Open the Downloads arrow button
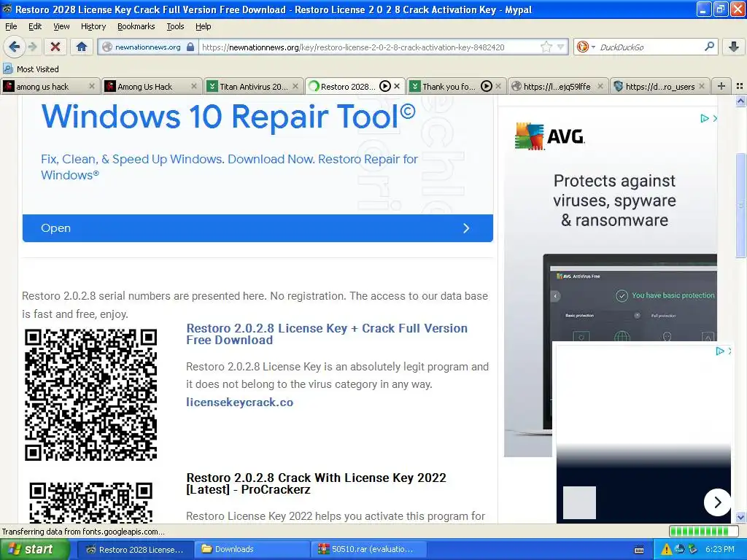Screen dimensions: 747x560 point(734,47)
